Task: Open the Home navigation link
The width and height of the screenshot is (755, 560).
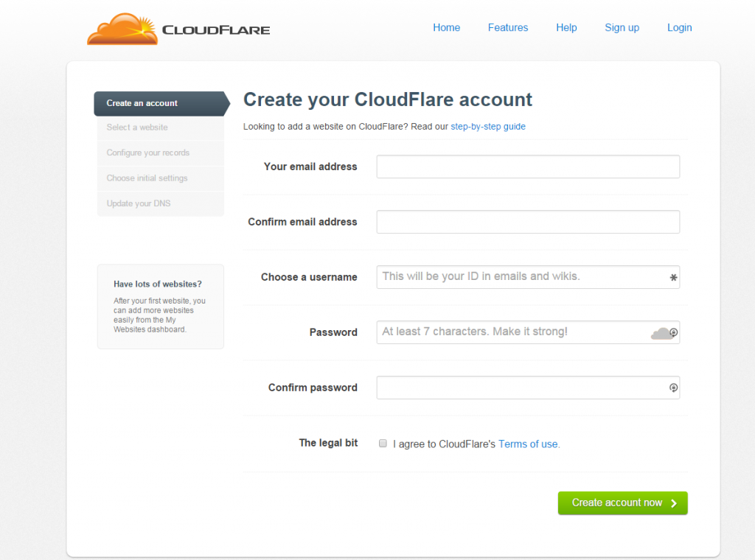Action: [x=446, y=27]
